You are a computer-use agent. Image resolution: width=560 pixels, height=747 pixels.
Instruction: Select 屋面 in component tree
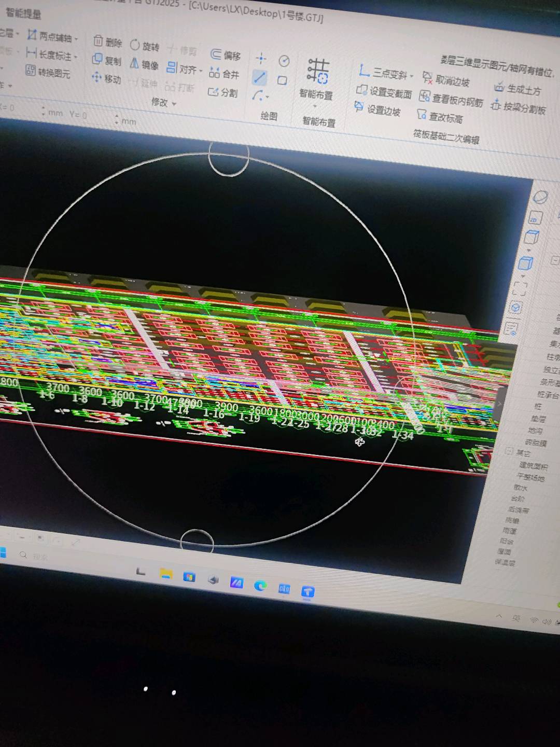(x=505, y=551)
